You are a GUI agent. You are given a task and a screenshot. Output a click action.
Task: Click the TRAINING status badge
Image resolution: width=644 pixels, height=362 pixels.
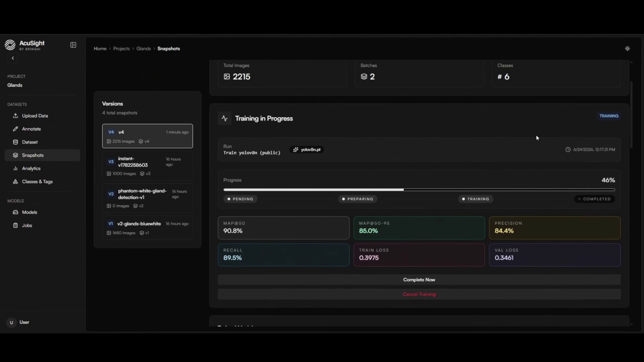coord(609,116)
